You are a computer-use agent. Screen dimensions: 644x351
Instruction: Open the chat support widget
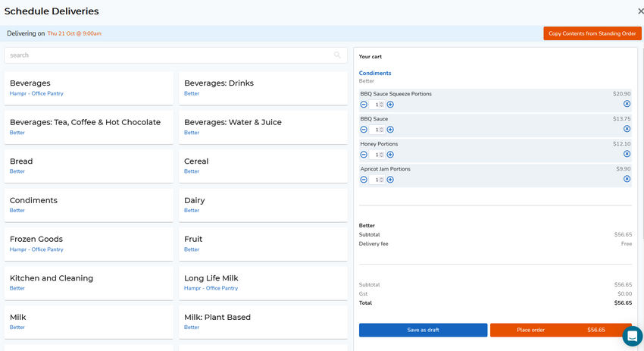[x=632, y=336]
